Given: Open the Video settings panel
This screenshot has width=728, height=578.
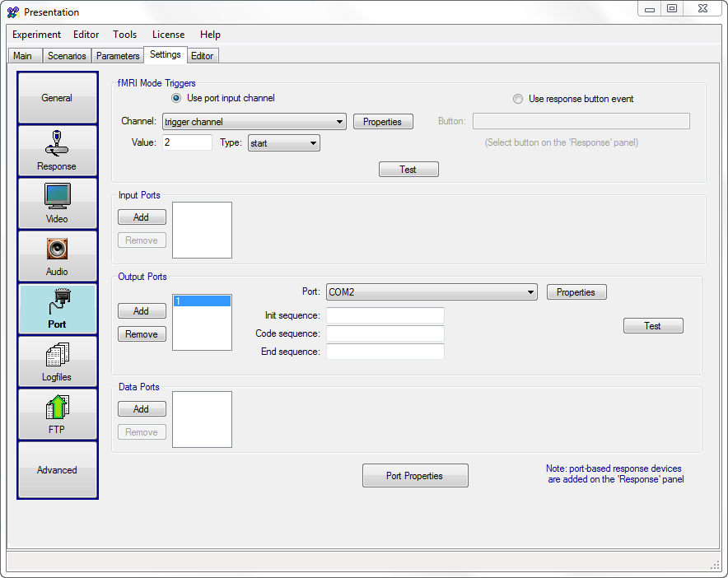Looking at the screenshot, I should tap(57, 203).
